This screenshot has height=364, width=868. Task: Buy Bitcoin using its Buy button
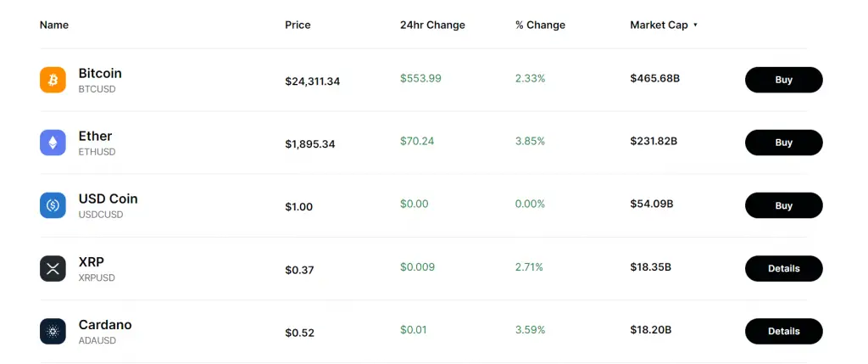click(x=784, y=80)
